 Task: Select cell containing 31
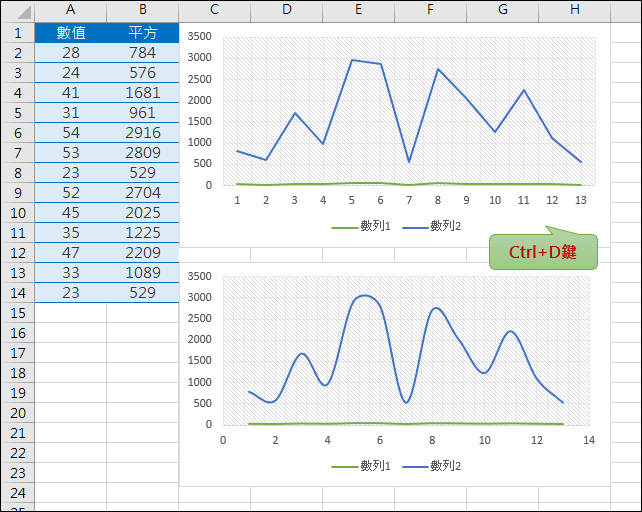[x=70, y=113]
